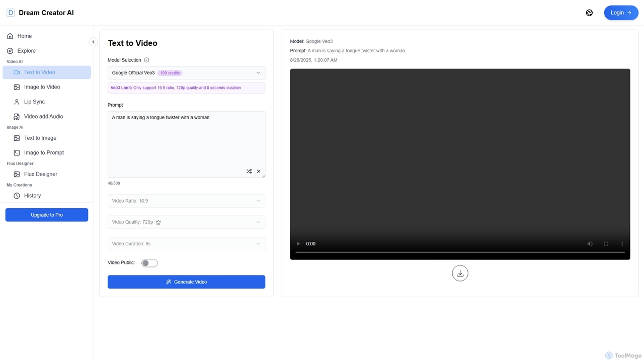Viewport: 644px width, 362px height.
Task: Click the Login button
Action: [621, 13]
